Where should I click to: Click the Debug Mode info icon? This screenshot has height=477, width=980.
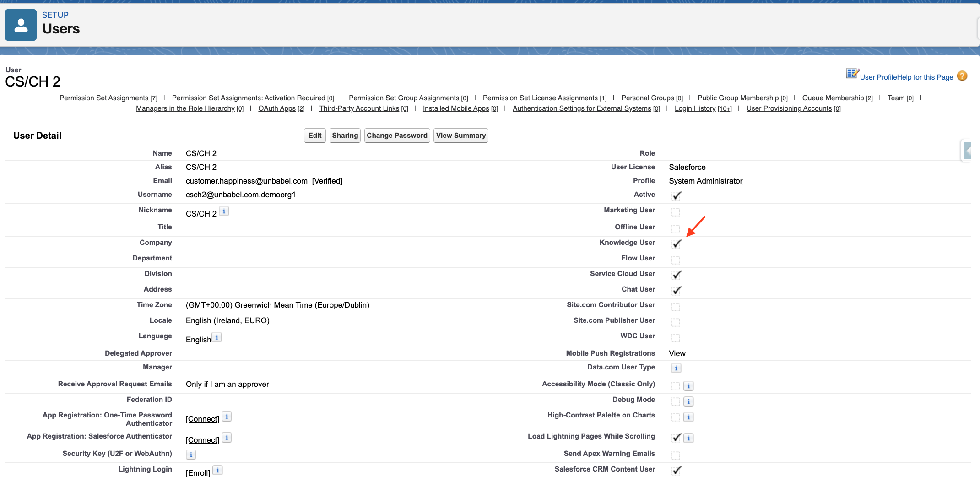[688, 401]
